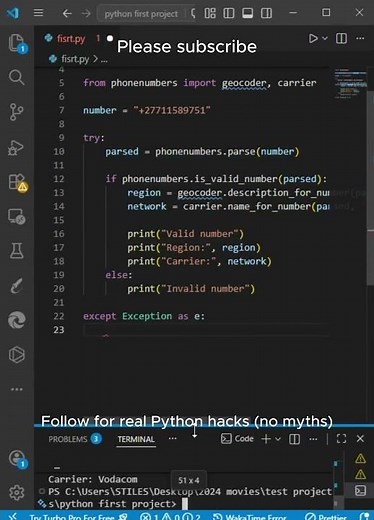Run the Python file with play button
Image resolution: width=374 pixels, height=520 pixels.
[313, 38]
